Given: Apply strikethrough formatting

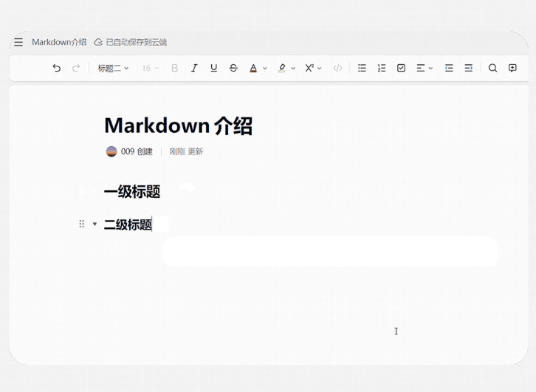Looking at the screenshot, I should [x=233, y=68].
